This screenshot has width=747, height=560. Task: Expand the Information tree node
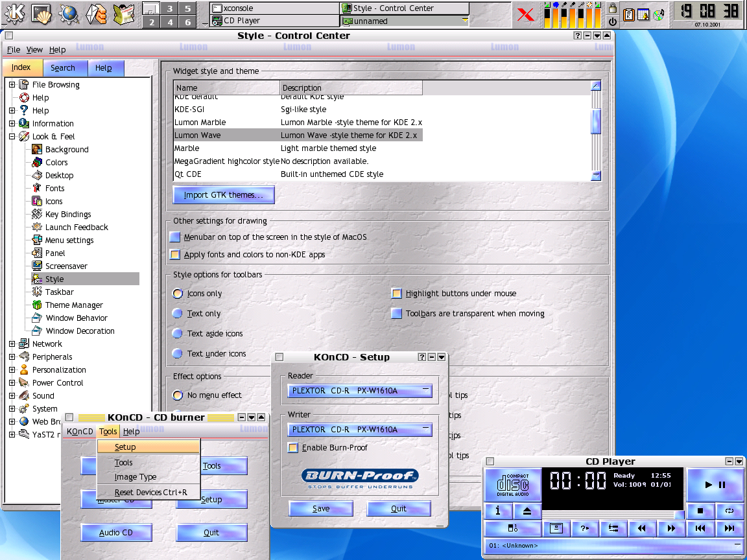tap(12, 123)
